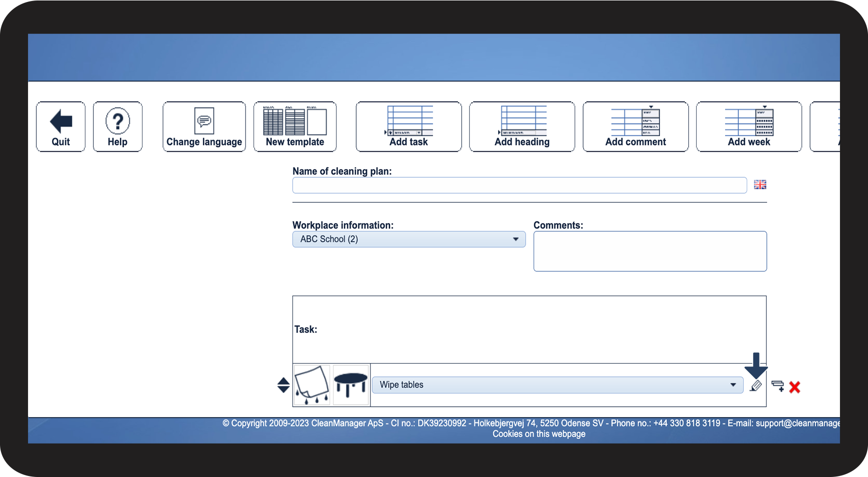Click the UK flag language icon
Screen dimensions: 868x477
tap(760, 185)
